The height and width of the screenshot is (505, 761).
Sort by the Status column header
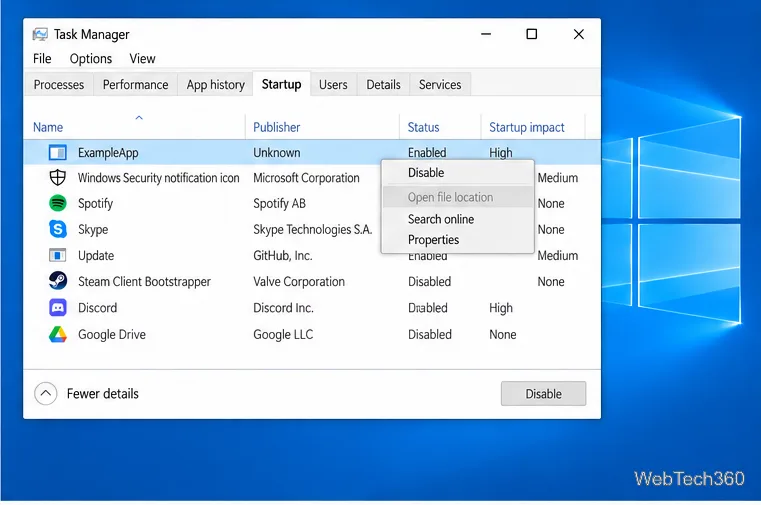(x=423, y=127)
